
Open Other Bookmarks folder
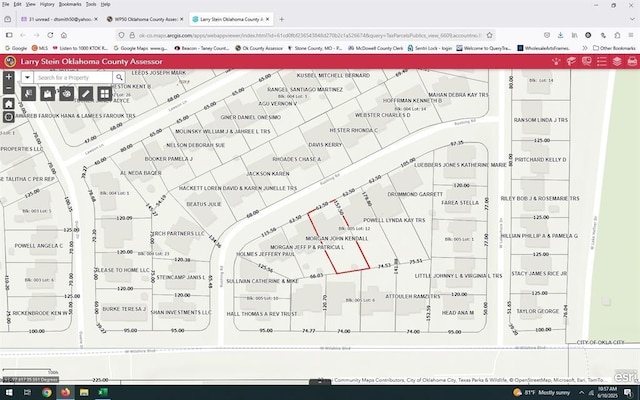(x=614, y=48)
